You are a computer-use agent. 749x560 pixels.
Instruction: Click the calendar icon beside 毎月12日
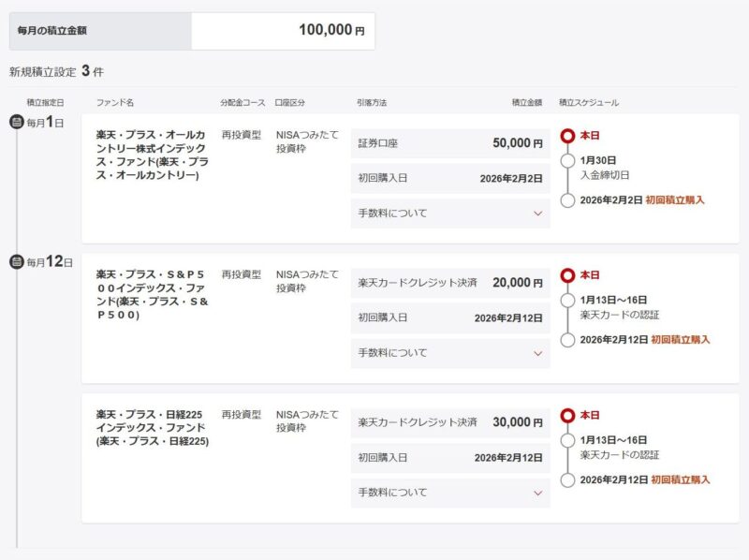point(16,261)
